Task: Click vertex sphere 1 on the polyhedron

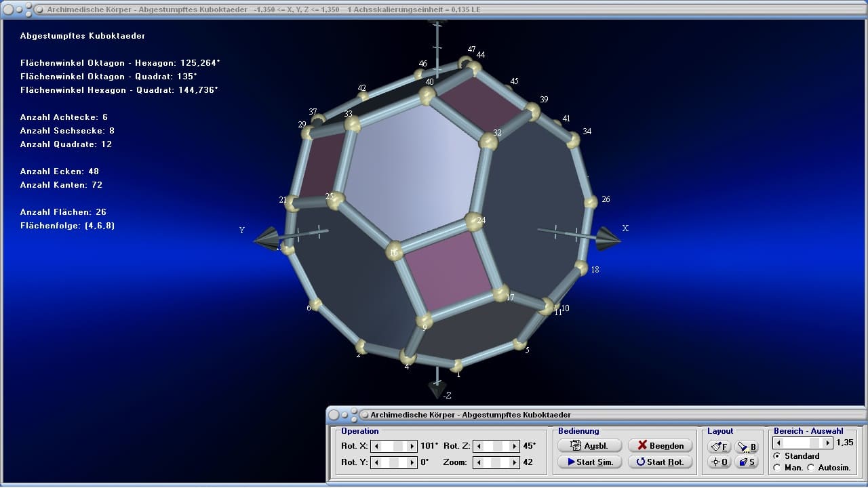Action: tap(457, 365)
